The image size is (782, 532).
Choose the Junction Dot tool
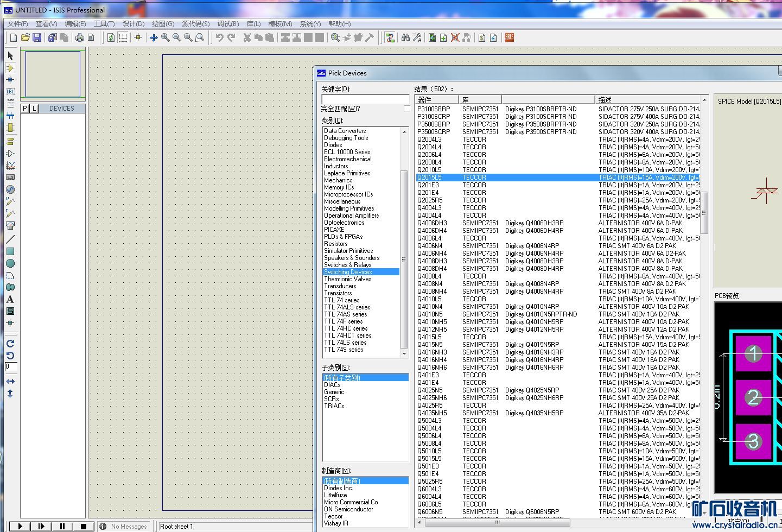point(10,79)
